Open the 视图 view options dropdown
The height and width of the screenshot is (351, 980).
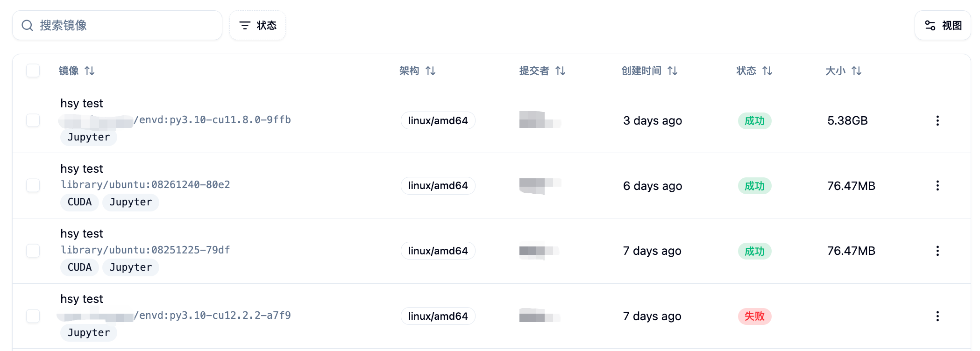(x=943, y=25)
